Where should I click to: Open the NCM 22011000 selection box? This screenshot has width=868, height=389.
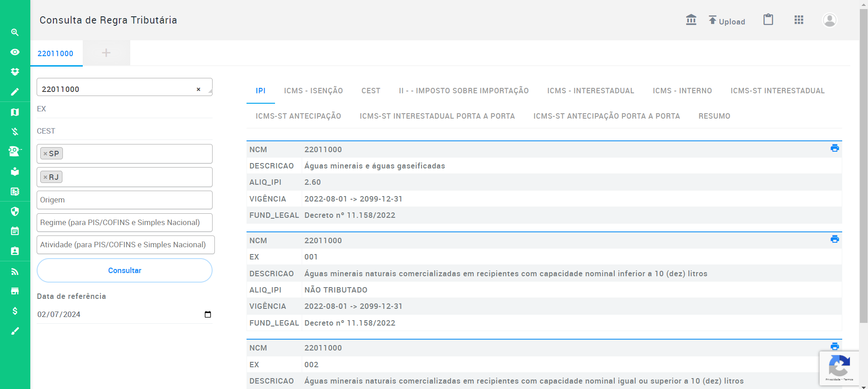click(x=124, y=87)
